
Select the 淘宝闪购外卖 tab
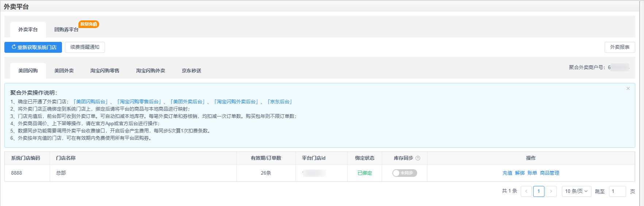click(x=151, y=71)
